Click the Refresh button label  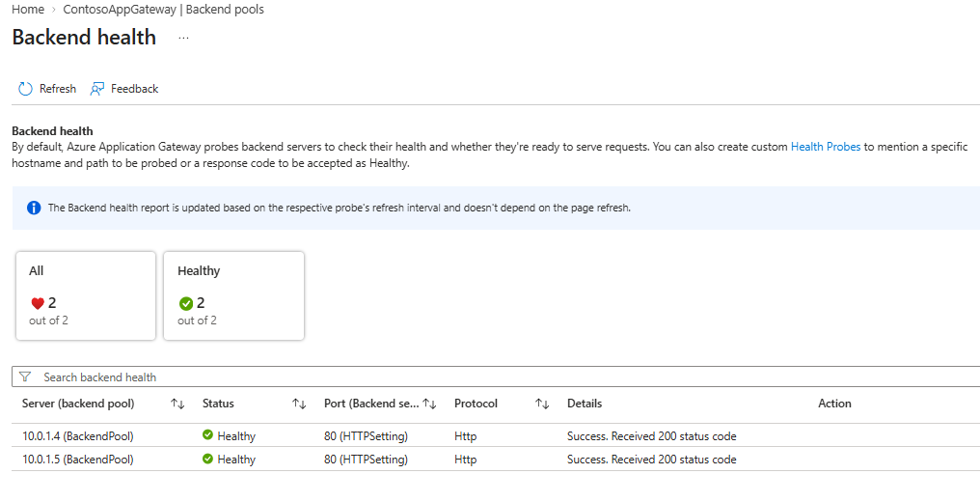58,89
